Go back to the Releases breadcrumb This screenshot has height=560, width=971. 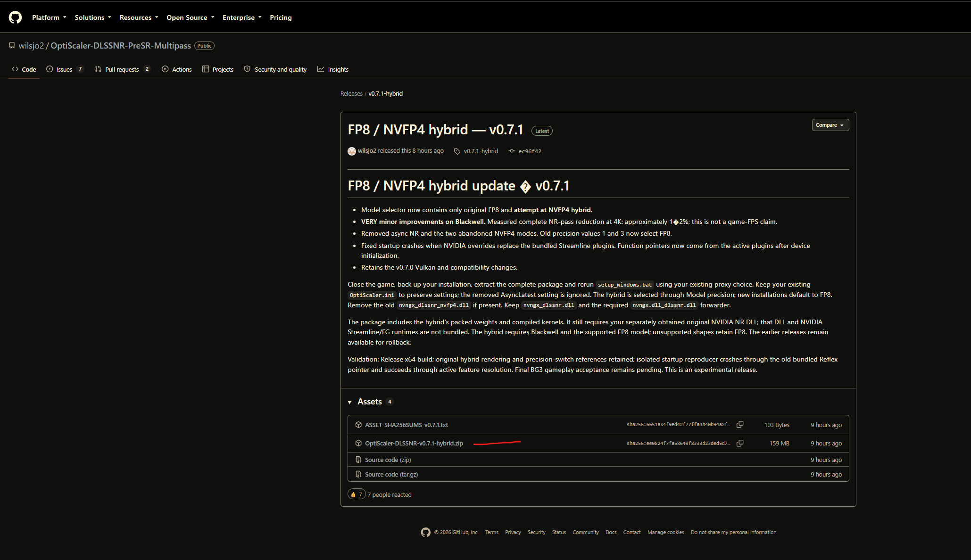(351, 94)
